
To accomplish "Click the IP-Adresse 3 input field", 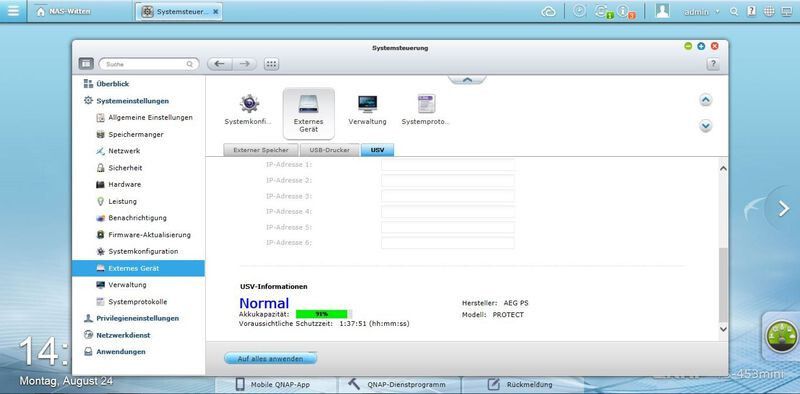I will tap(448, 196).
